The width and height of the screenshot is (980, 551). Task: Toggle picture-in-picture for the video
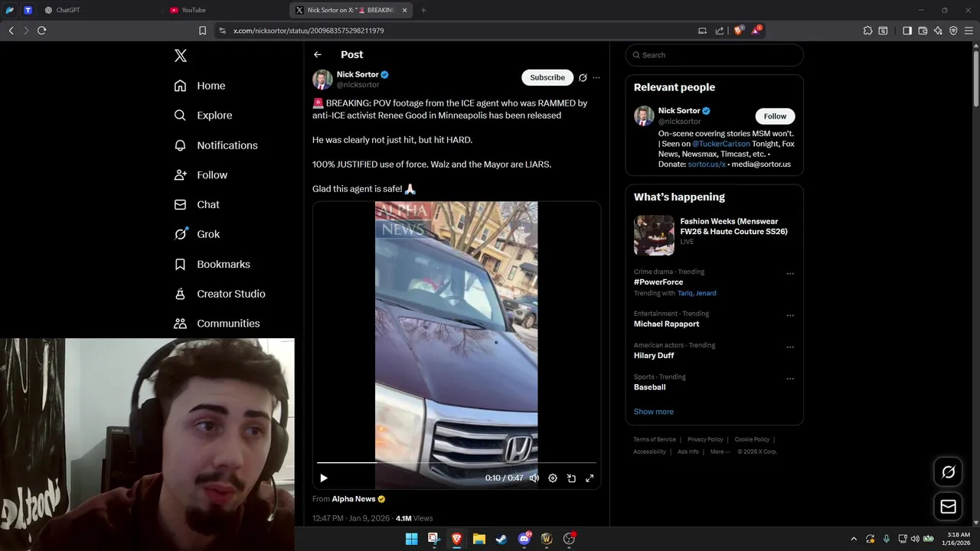tap(571, 478)
